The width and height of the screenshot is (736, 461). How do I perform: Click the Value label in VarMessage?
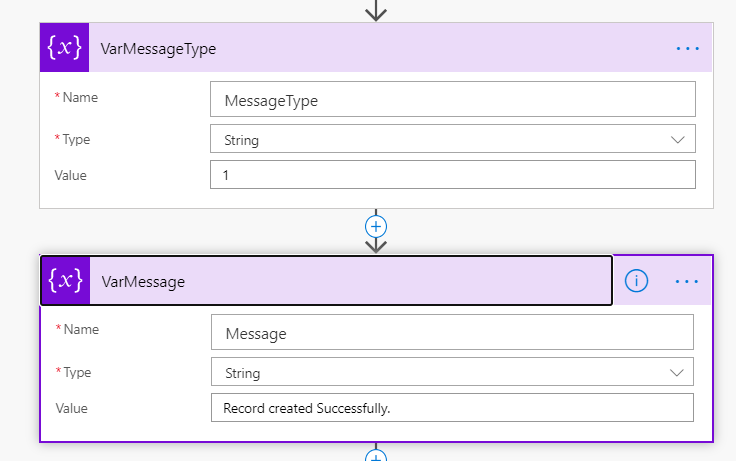pyautogui.click(x=71, y=408)
